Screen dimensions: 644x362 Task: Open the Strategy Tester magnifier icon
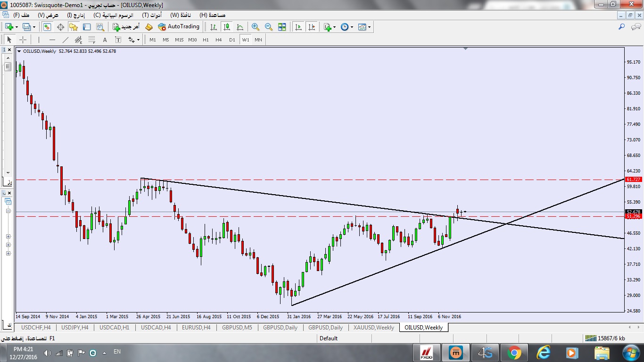point(100,27)
